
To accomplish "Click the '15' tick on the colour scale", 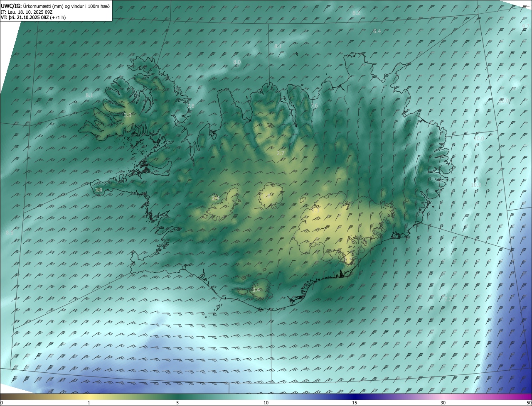I will (355, 403).
